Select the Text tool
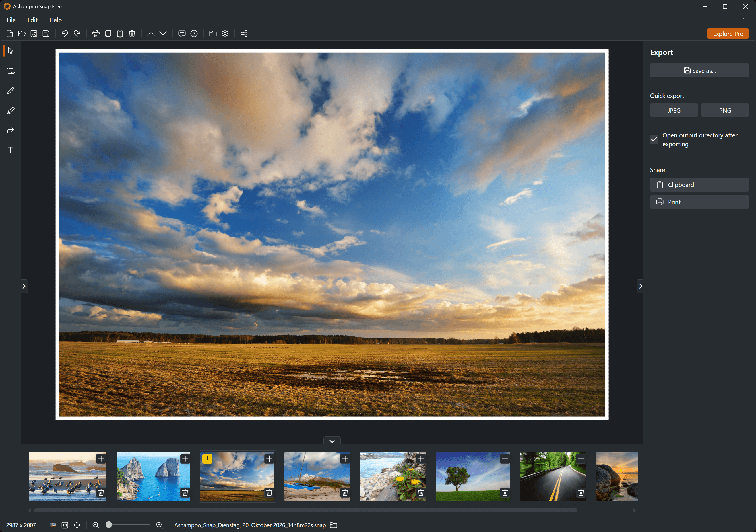Image resolution: width=756 pixels, height=532 pixels. click(x=11, y=150)
